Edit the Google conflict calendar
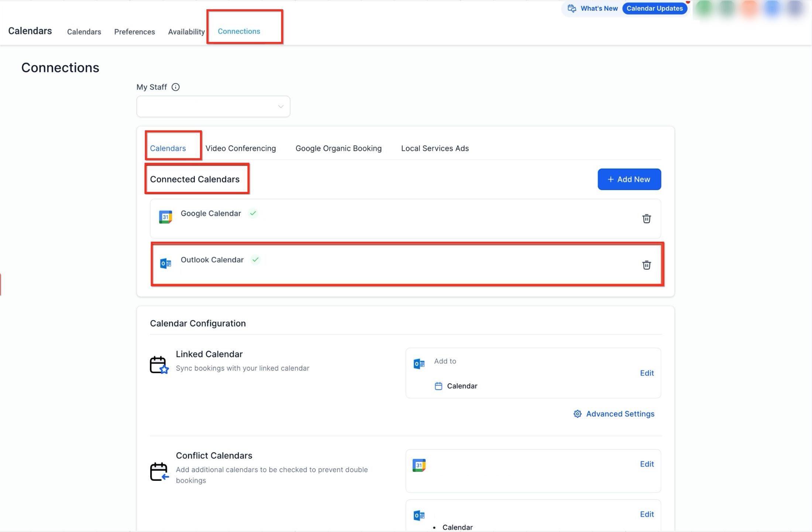Image resolution: width=812 pixels, height=532 pixels. coord(647,464)
